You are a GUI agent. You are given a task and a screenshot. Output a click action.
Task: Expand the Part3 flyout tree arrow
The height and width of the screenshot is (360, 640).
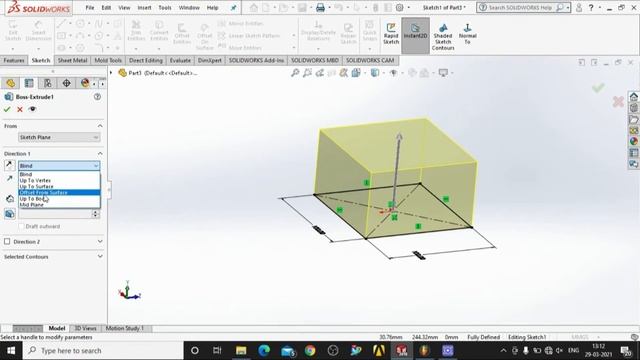pos(111,73)
